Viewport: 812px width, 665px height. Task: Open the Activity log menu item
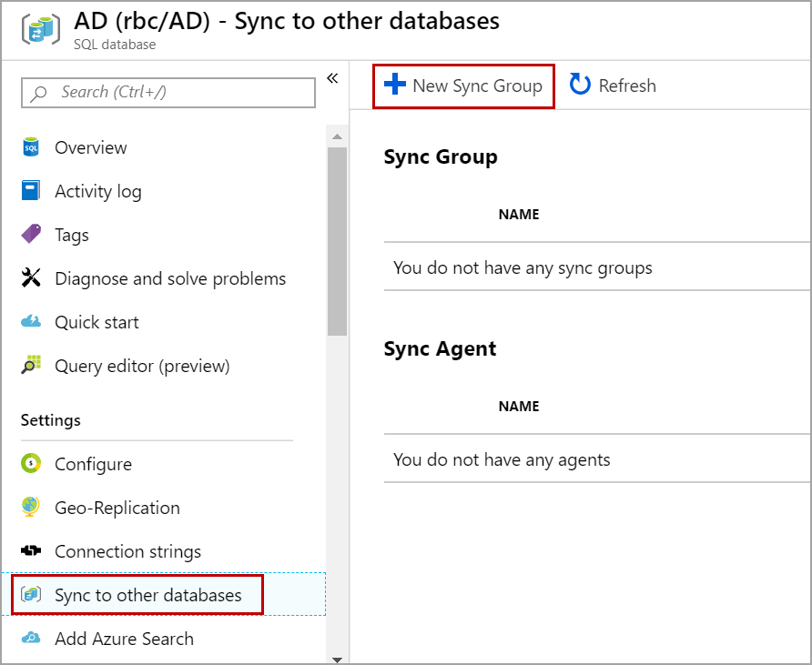(97, 191)
